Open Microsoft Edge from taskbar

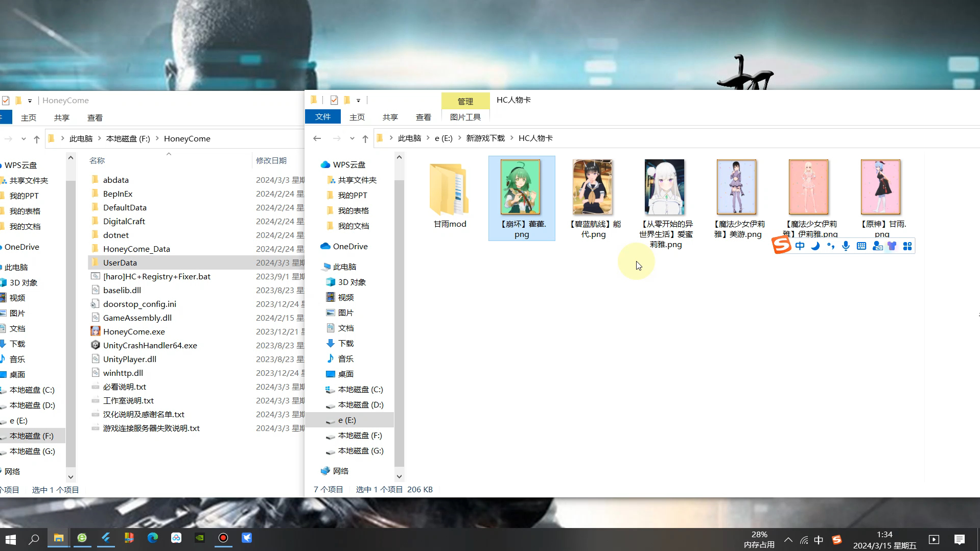pyautogui.click(x=153, y=538)
